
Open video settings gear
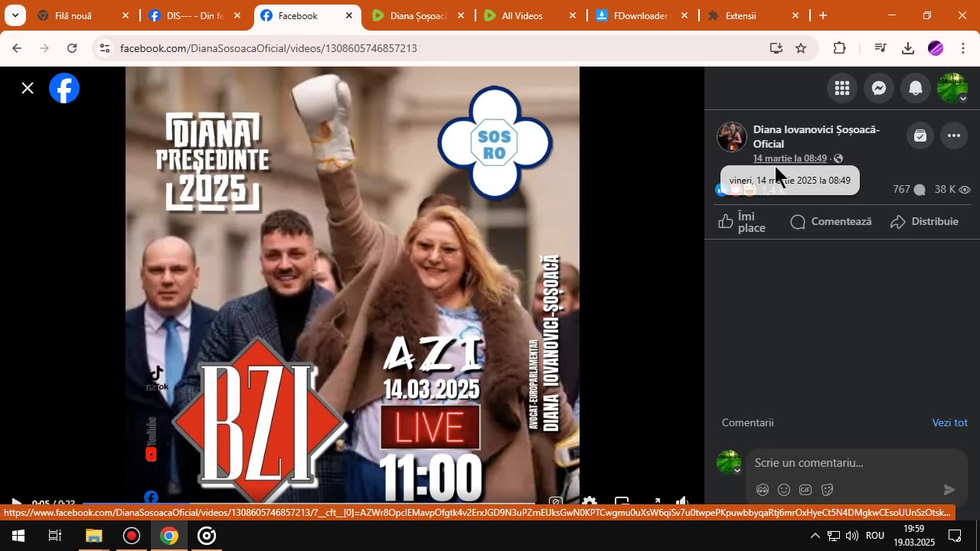pyautogui.click(x=589, y=503)
